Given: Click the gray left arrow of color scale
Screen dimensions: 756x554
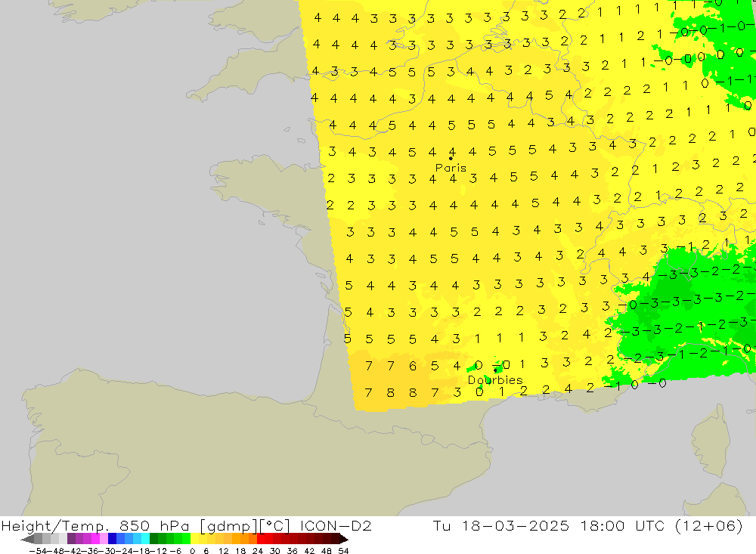Looking at the screenshot, I should 28,540.
